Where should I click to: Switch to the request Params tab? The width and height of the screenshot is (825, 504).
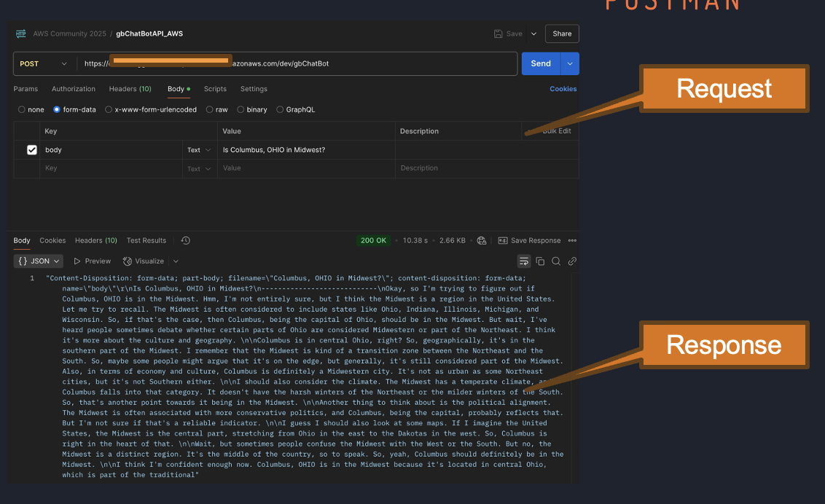pos(26,89)
